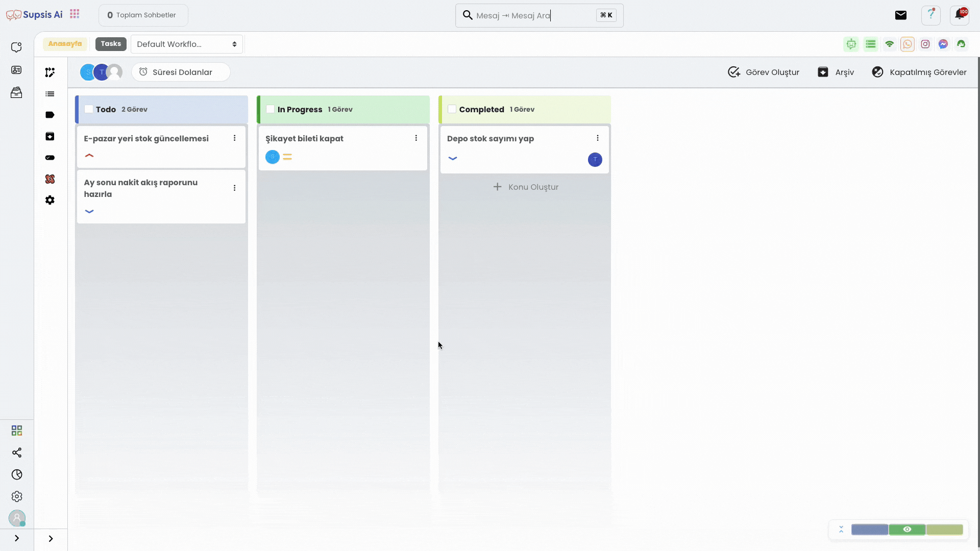Open the help question mark icon
The width and height of the screenshot is (980, 551).
[x=931, y=15]
